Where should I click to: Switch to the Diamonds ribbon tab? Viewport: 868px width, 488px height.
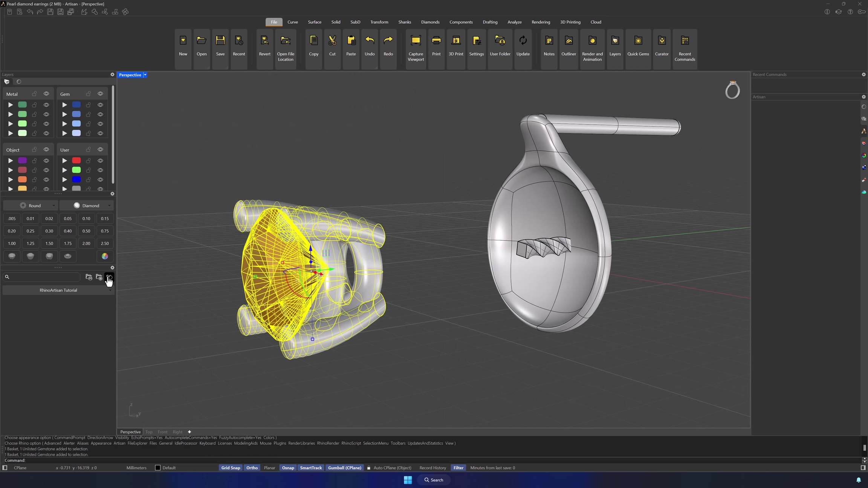(x=430, y=22)
